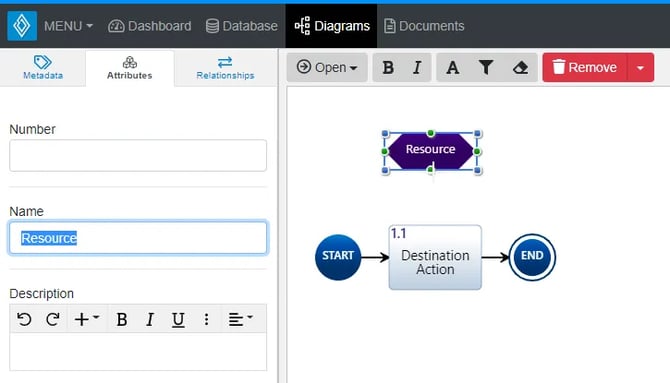Click the top-right blue resize handle

pyautogui.click(x=478, y=133)
